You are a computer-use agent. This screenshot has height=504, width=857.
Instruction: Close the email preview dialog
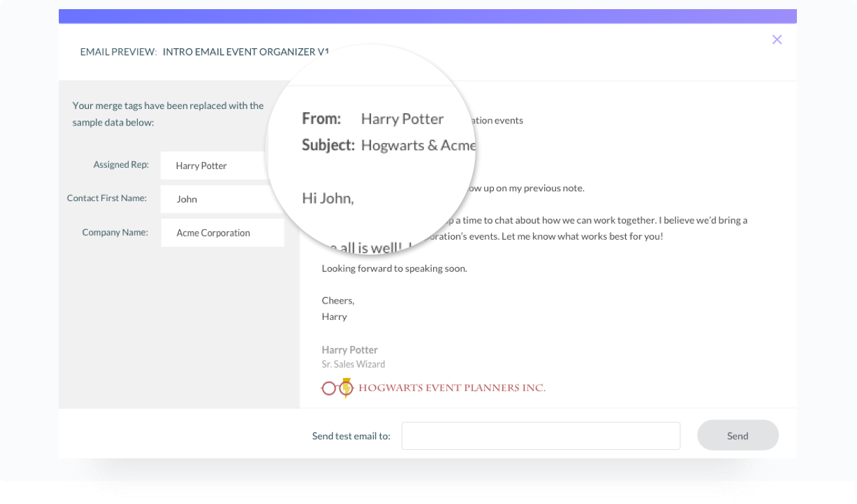[777, 40]
